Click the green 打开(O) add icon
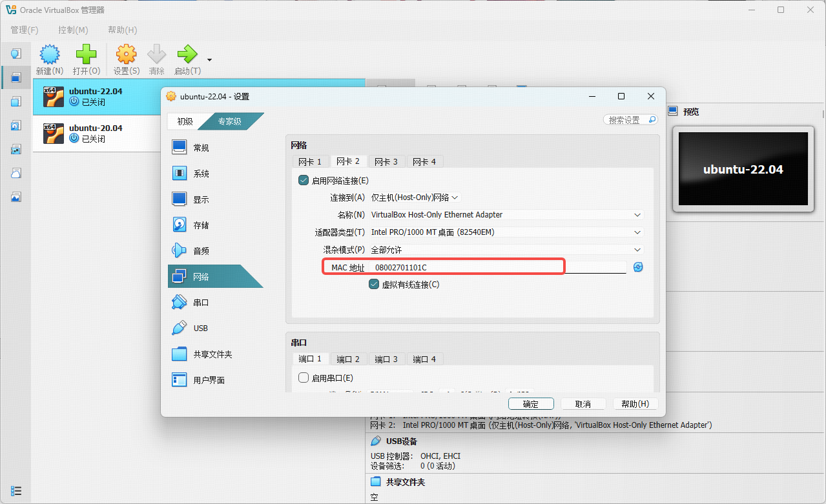Screen dimensions: 826x504 pos(86,55)
